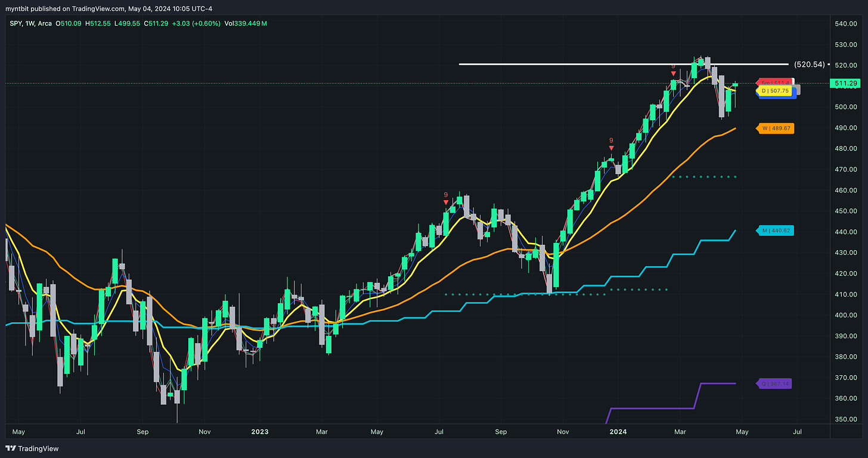Click the 520.00 price axis label

(845, 66)
